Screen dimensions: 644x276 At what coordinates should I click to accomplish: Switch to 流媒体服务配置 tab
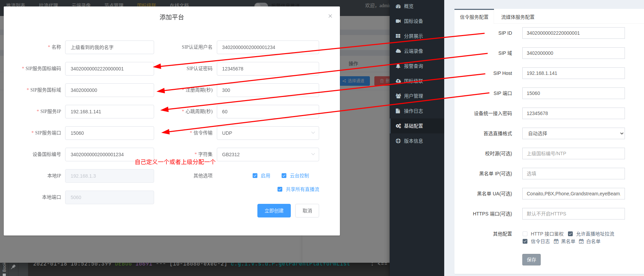518,17
